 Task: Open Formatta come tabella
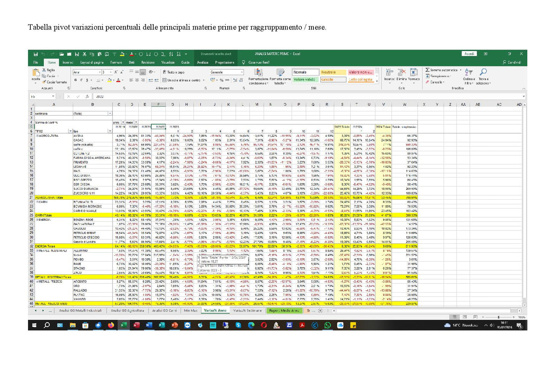[280, 76]
